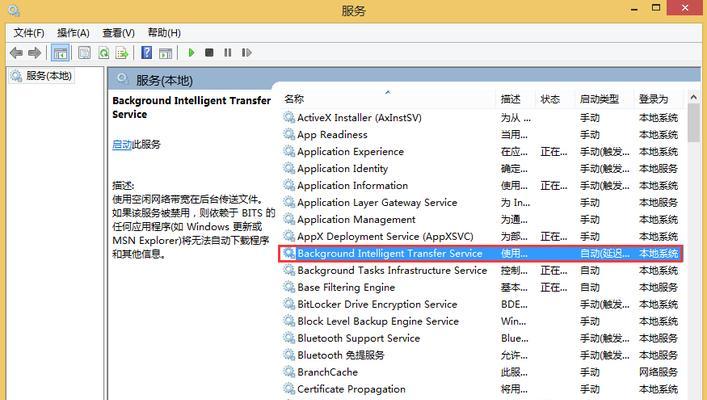Minimize the 服务 window

634,9
